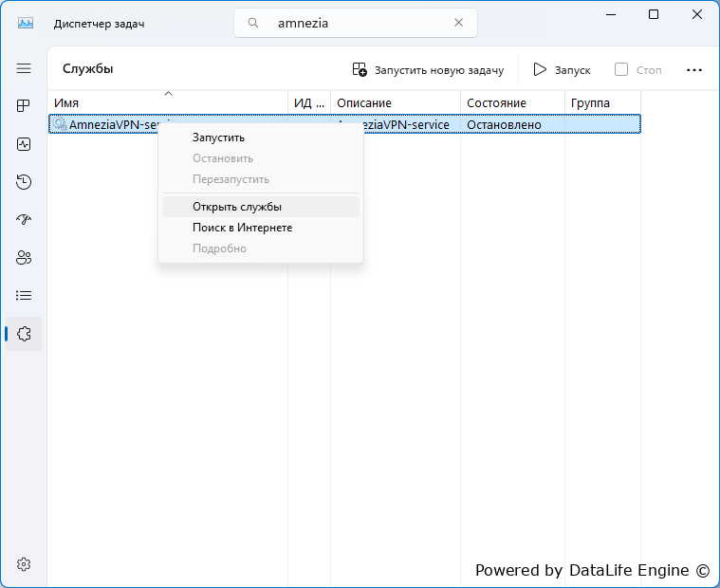Viewport: 720px width, 588px height.
Task: Click Запустить новую задачу button
Action: coord(428,70)
